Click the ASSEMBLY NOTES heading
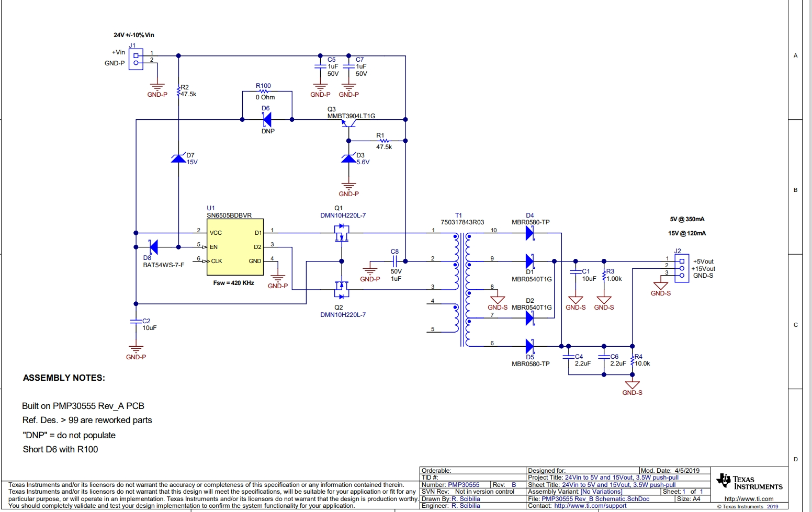 (x=64, y=378)
